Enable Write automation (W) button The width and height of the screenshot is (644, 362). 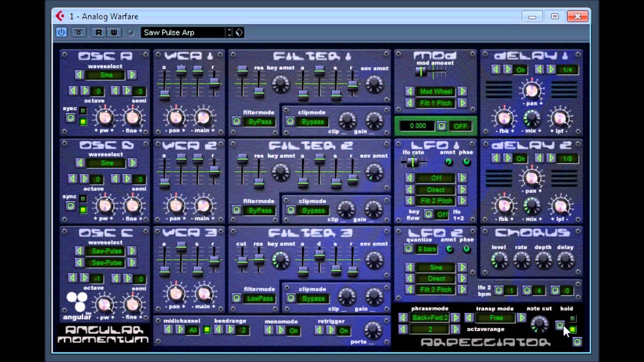click(x=115, y=33)
